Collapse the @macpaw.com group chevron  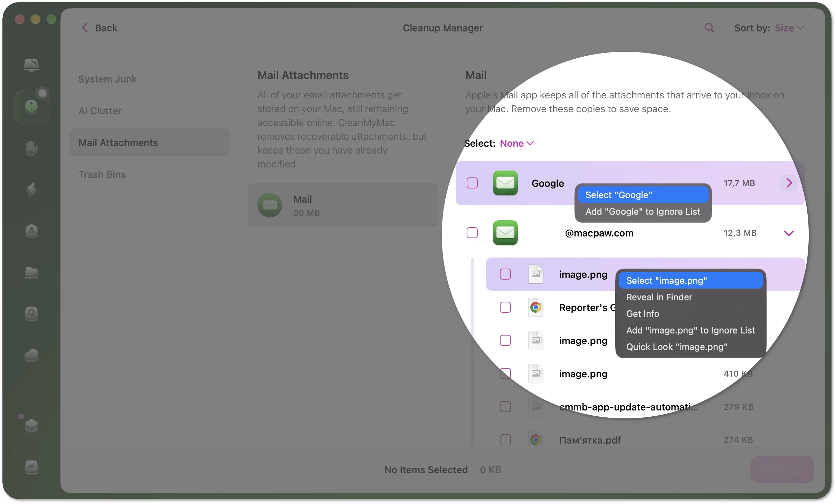(x=789, y=233)
